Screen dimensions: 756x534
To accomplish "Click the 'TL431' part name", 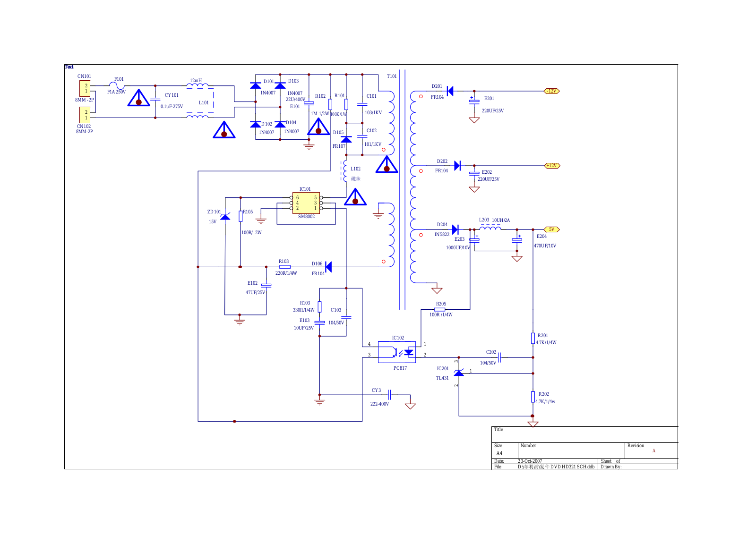I will 442,378.
